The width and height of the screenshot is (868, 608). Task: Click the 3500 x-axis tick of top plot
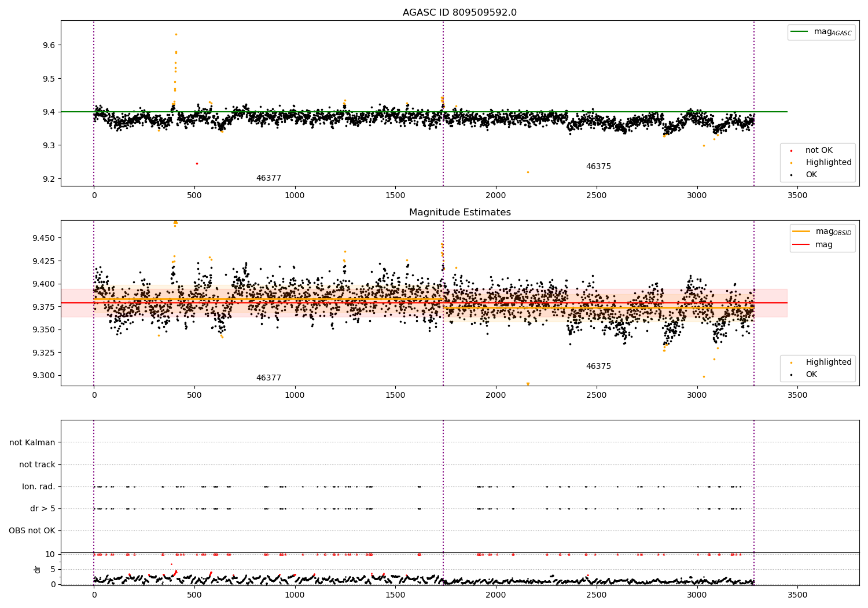click(x=797, y=196)
